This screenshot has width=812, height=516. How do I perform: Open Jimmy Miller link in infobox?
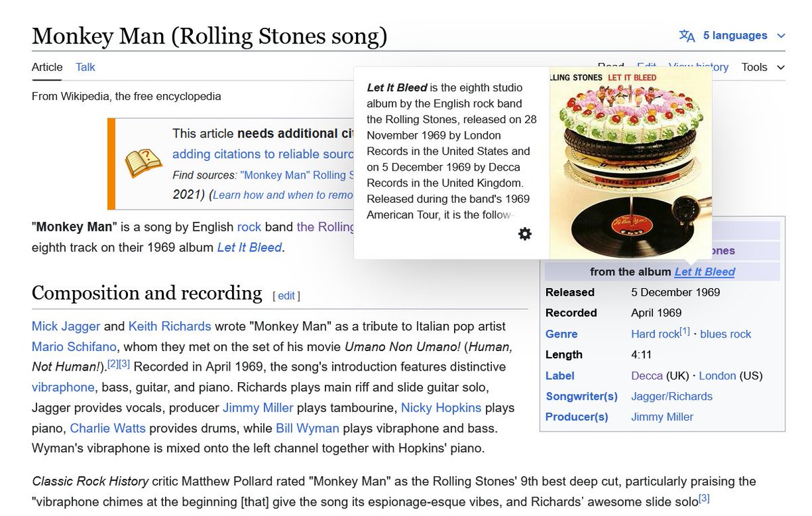[662, 417]
